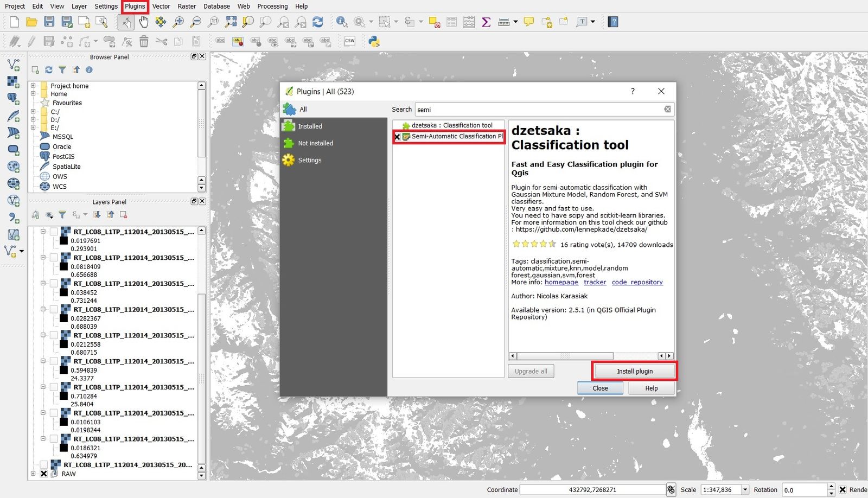This screenshot has width=868, height=498.
Task: Activate the Pan Map tool
Action: (143, 22)
